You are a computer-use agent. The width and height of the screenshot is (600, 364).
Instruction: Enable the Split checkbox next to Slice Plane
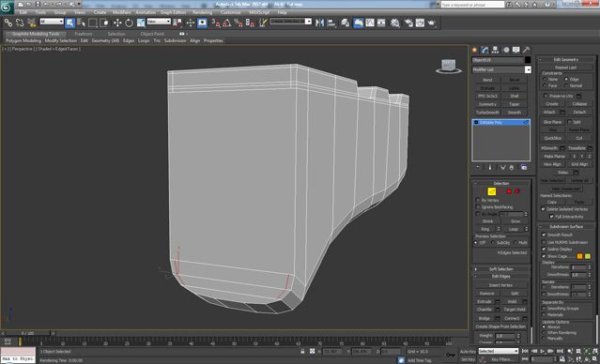point(569,122)
